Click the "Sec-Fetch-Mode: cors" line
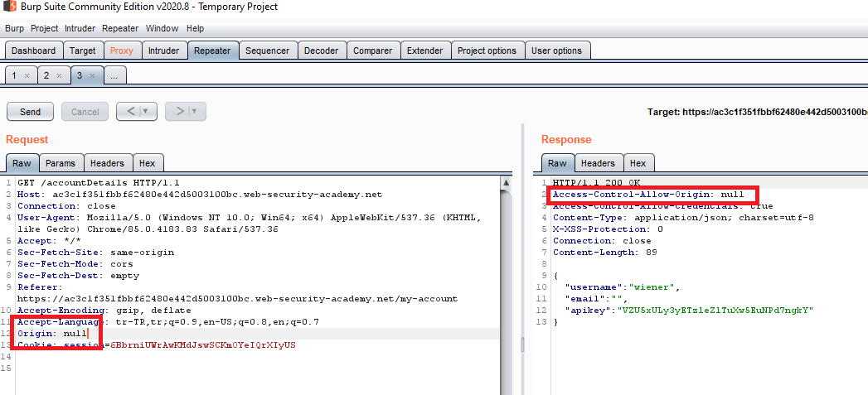The height and width of the screenshot is (395, 868). (x=75, y=264)
